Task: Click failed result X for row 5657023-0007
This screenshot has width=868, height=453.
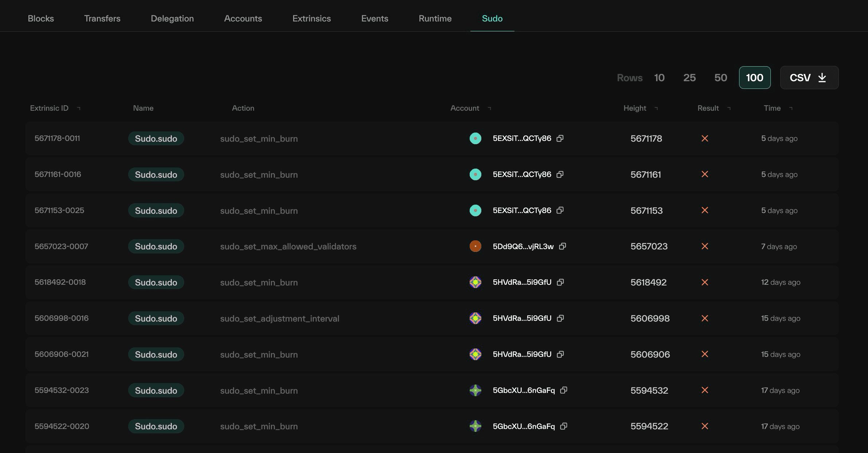Action: [x=705, y=246]
